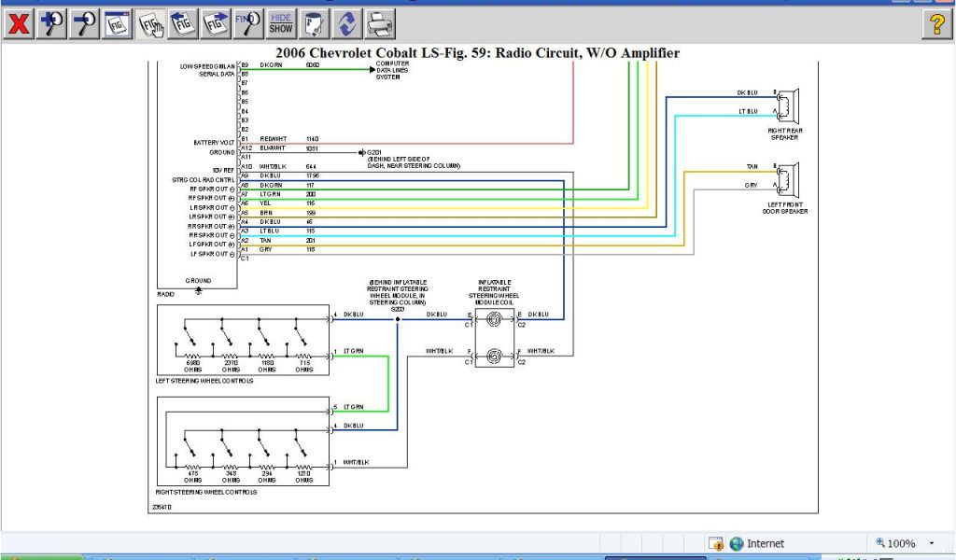Screen dimensions: 956x560
Task: Print the wiring diagram
Action: (379, 23)
